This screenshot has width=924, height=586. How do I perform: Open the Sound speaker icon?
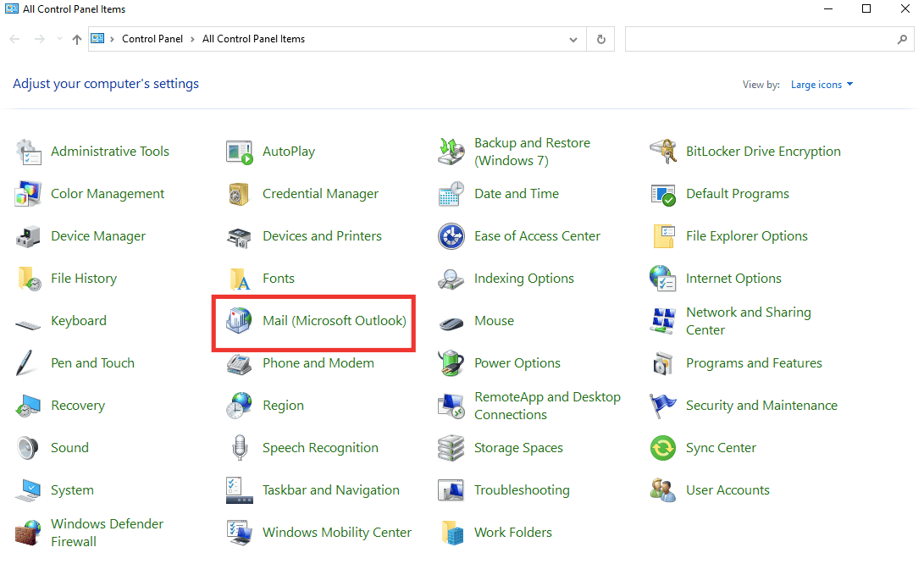coord(28,448)
